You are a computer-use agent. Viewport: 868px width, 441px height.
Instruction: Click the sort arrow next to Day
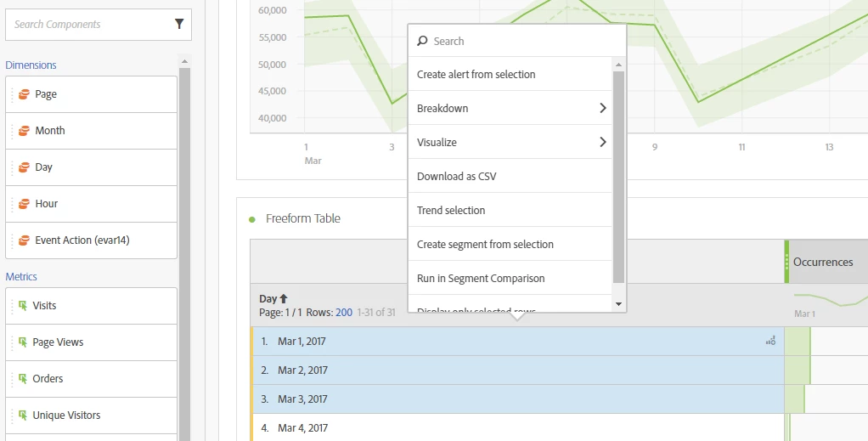[284, 298]
